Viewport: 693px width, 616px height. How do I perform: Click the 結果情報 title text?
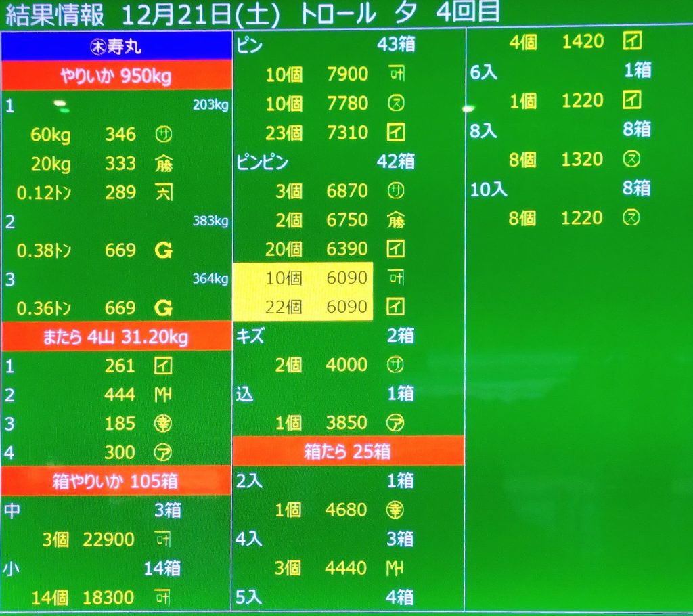coord(55,15)
